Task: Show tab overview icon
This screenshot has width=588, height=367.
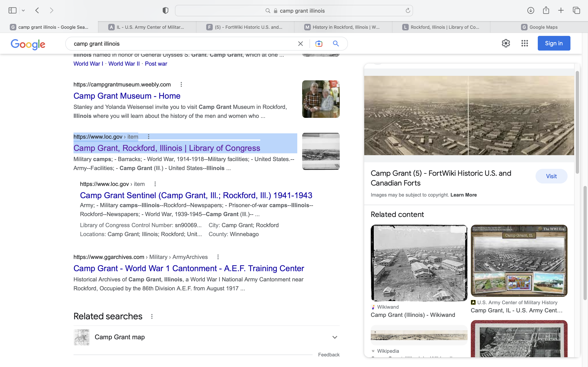Action: coord(576,10)
